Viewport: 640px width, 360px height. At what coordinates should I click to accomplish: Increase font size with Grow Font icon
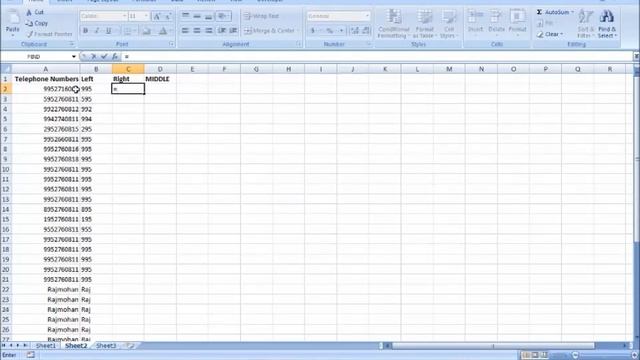tap(156, 16)
